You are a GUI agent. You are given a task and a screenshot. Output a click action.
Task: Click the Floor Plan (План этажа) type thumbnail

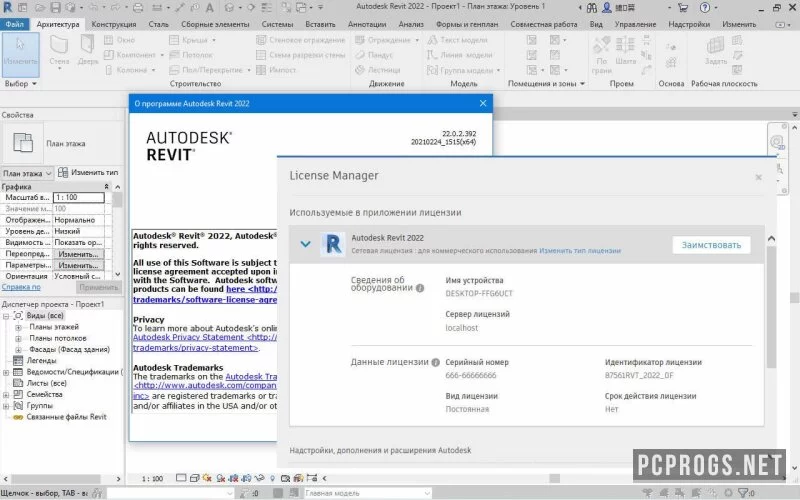[23, 143]
